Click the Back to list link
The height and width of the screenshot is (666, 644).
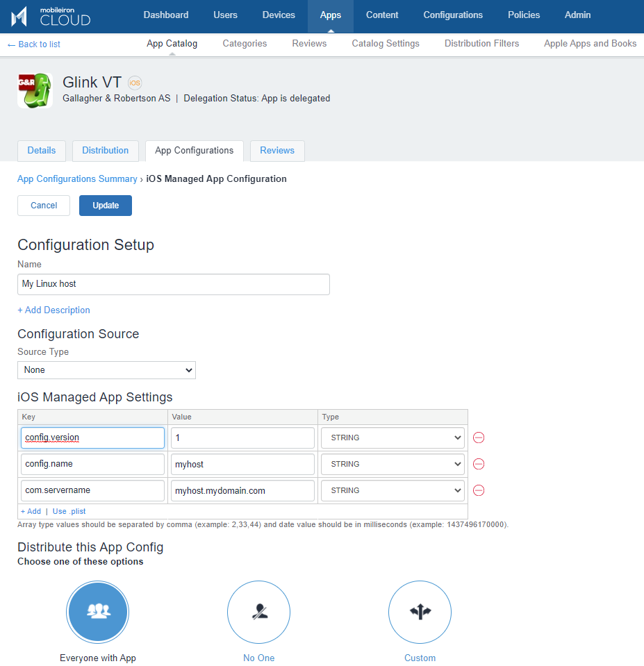click(x=33, y=44)
